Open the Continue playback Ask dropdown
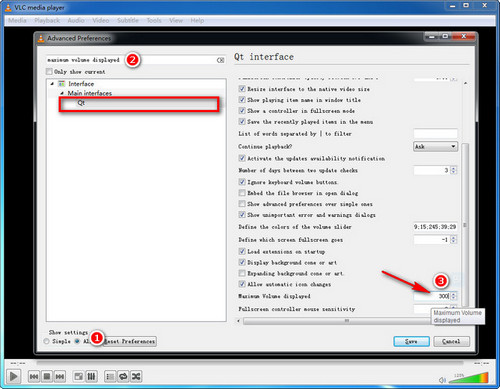This screenshot has width=500, height=389. pos(435,146)
